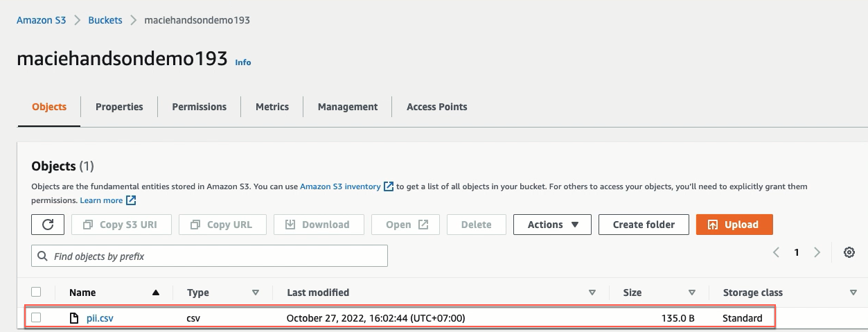Click the Open button
The height and width of the screenshot is (332, 868).
[x=407, y=225]
